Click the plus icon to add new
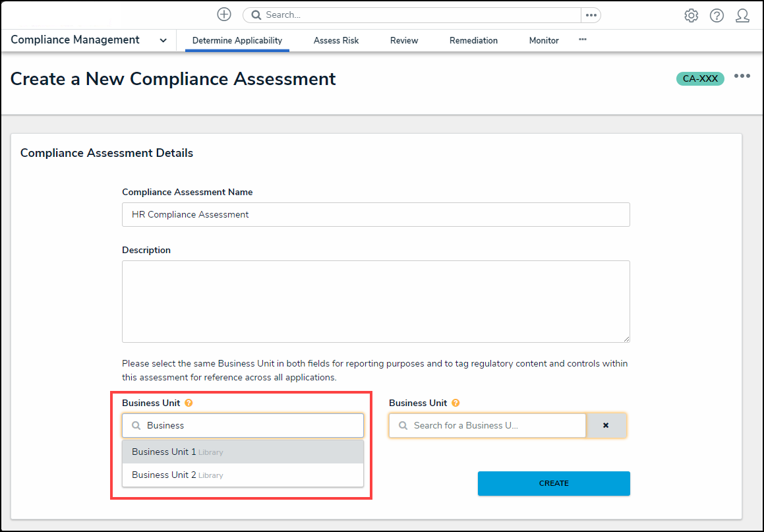This screenshot has width=764, height=532. coord(224,15)
